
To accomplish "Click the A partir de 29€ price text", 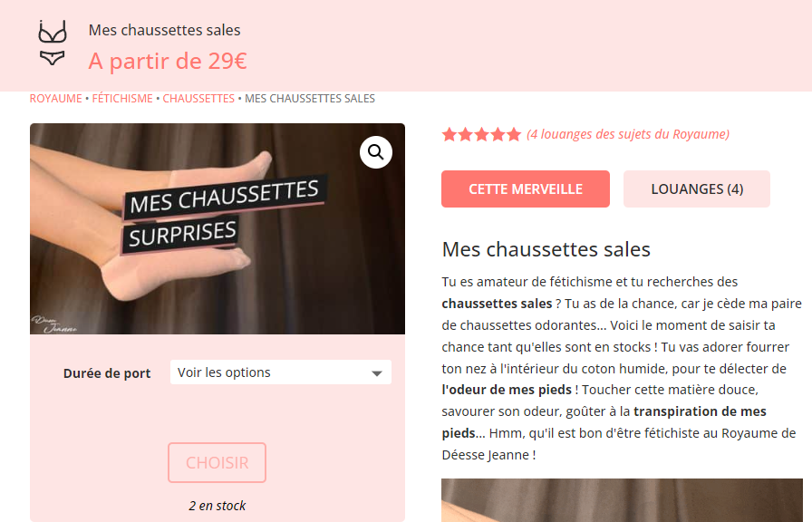I will click(168, 61).
